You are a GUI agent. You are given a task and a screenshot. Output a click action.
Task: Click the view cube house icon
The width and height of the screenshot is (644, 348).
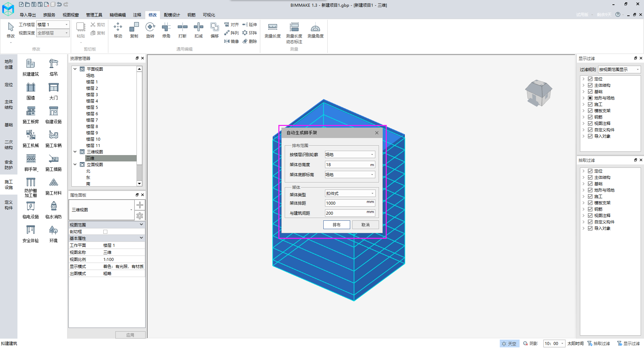(x=538, y=93)
